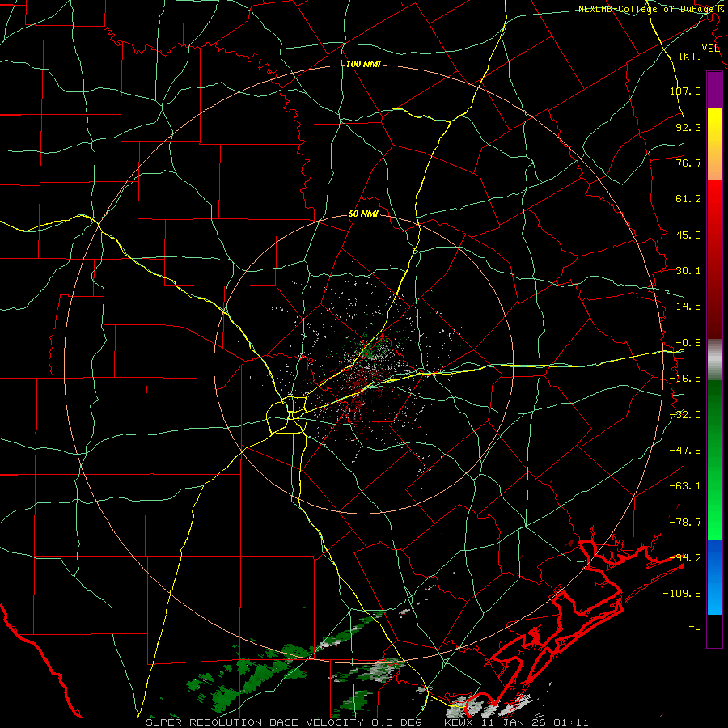Click the -0.9 velocity scale value
The height and width of the screenshot is (728, 728).
688,343
